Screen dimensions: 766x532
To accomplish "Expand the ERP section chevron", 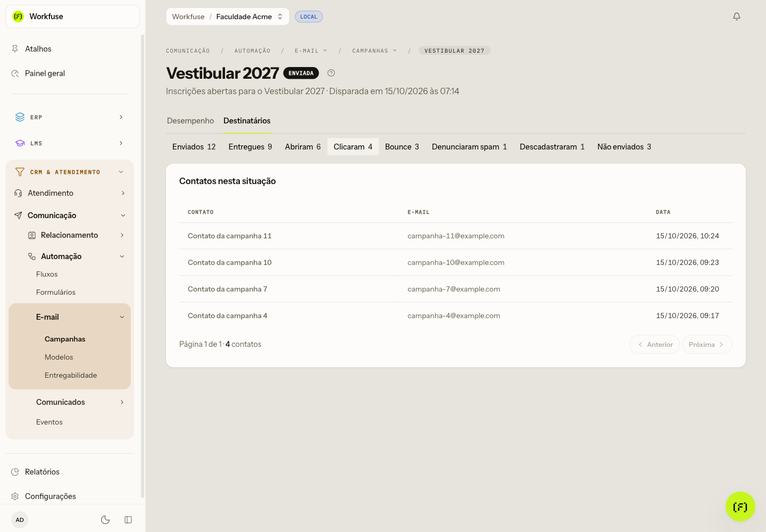I will click(121, 117).
